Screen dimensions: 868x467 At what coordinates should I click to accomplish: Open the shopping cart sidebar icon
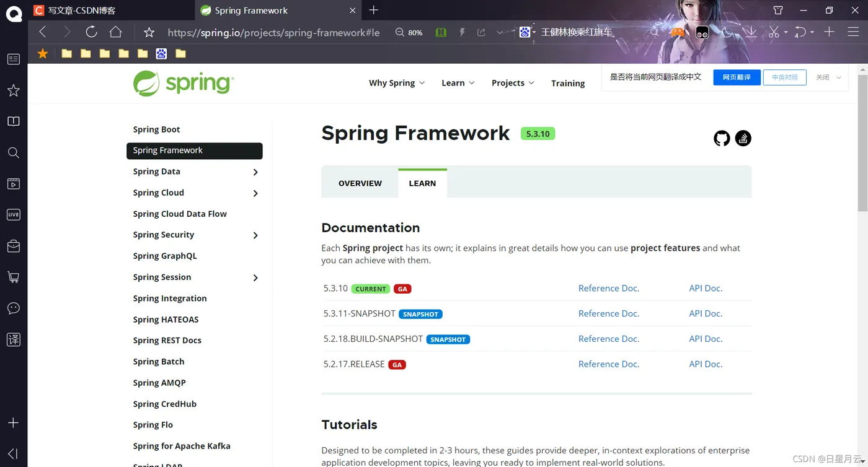[x=13, y=277]
